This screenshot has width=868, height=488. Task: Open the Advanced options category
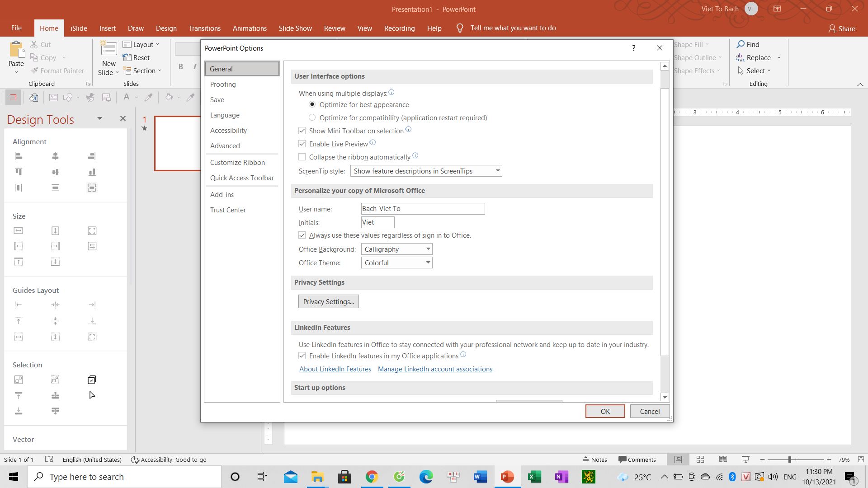pos(242,145)
